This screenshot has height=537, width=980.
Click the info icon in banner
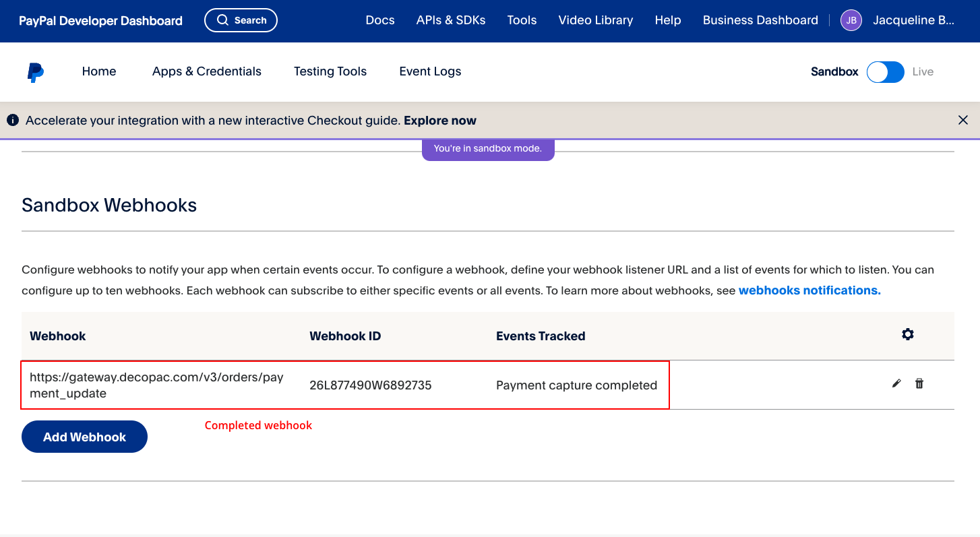coord(12,121)
